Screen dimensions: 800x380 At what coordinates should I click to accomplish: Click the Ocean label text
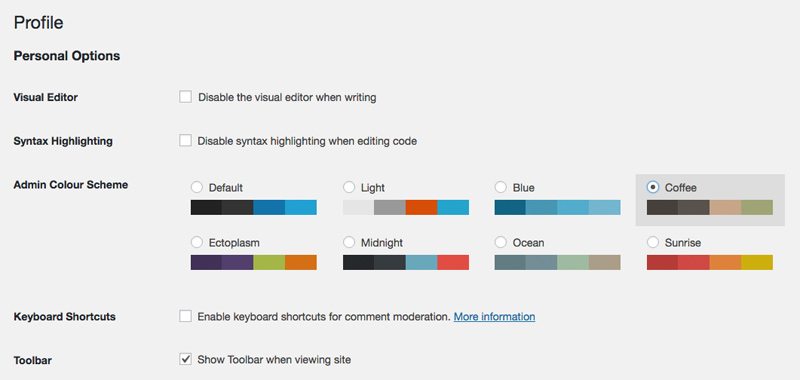529,243
